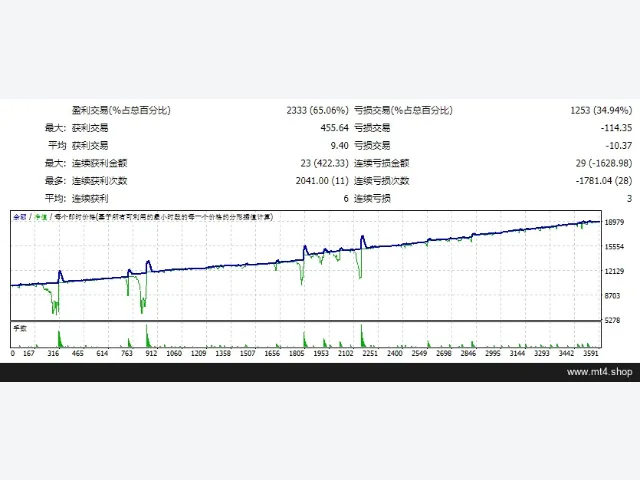Click the value 23 (422.33)
640x480 pixels.
(x=324, y=163)
